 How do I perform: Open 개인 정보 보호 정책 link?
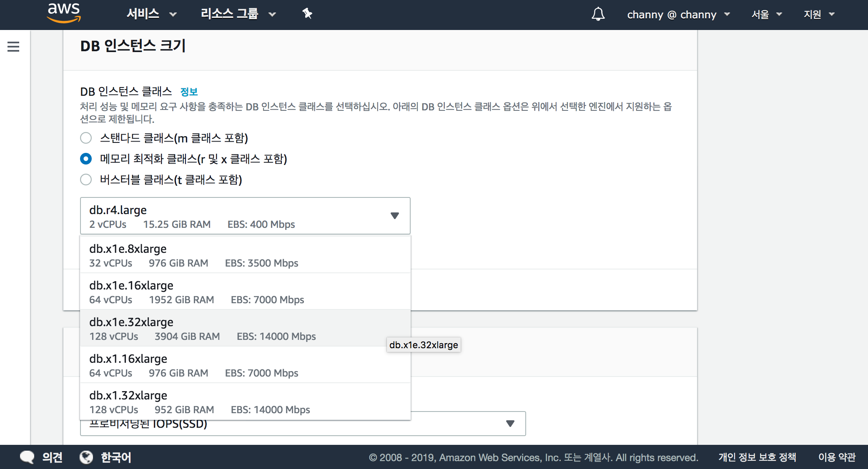point(757,457)
